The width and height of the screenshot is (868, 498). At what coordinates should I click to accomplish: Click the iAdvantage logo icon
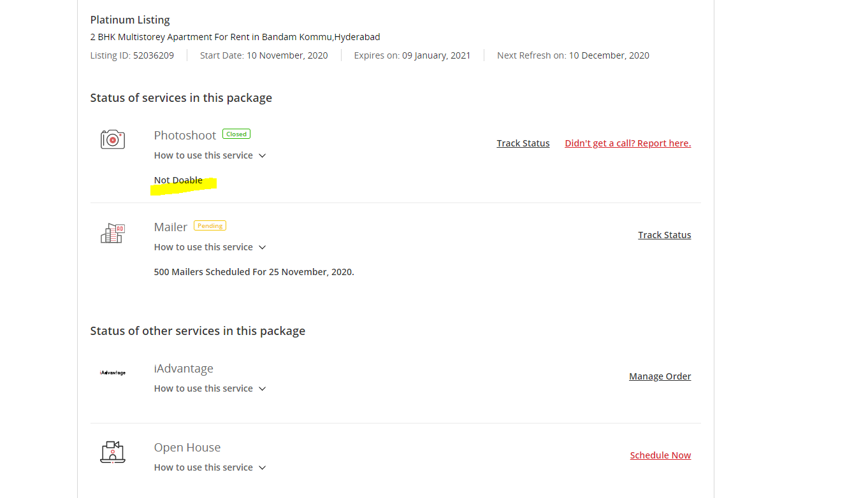point(113,373)
